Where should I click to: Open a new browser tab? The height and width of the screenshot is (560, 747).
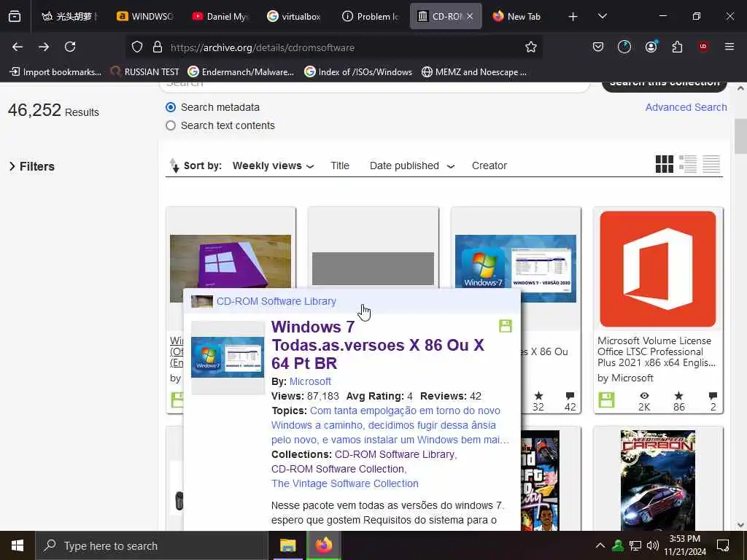573,17
